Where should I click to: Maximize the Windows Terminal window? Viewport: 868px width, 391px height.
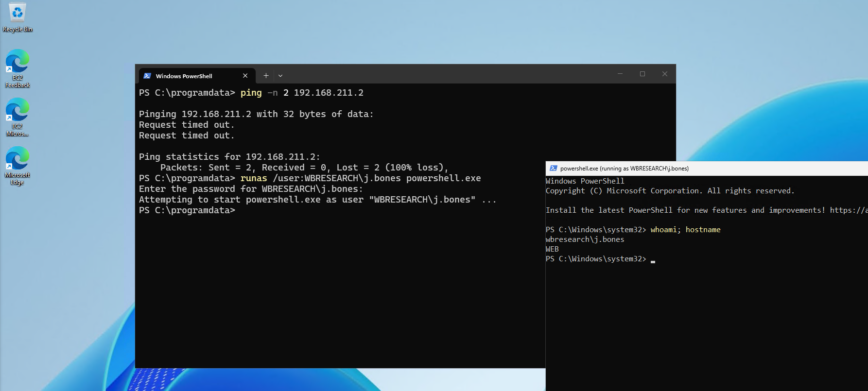pos(642,74)
